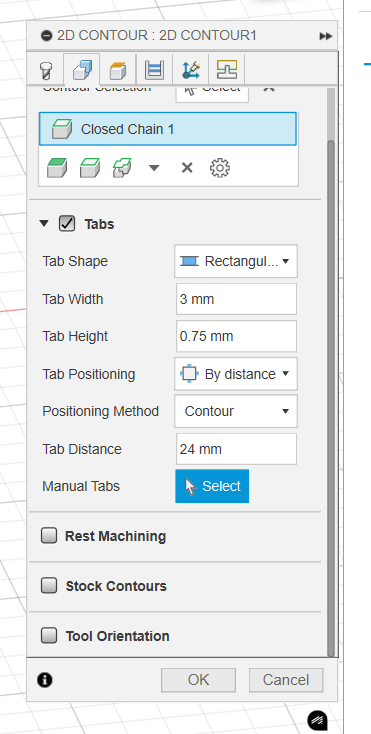Open the Heights tab icon
Viewport: 371px width, 734px height.
tap(118, 71)
